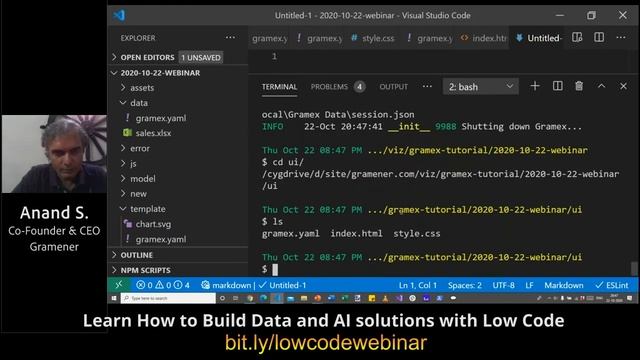The image size is (640, 360).
Task: Click the Windows taskbar search box
Action: tap(168, 298)
